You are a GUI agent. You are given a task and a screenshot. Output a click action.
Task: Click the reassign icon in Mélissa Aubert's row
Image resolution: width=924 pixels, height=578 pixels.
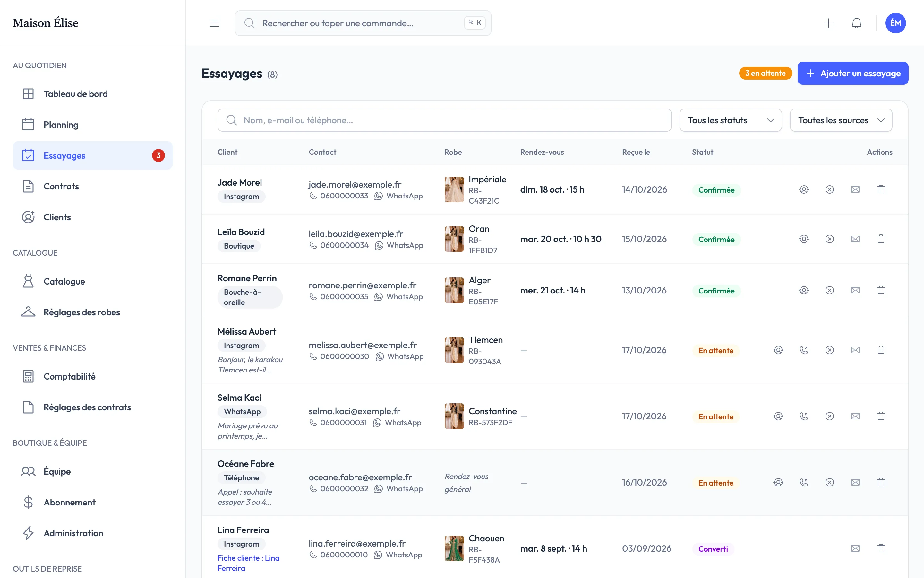coord(778,350)
